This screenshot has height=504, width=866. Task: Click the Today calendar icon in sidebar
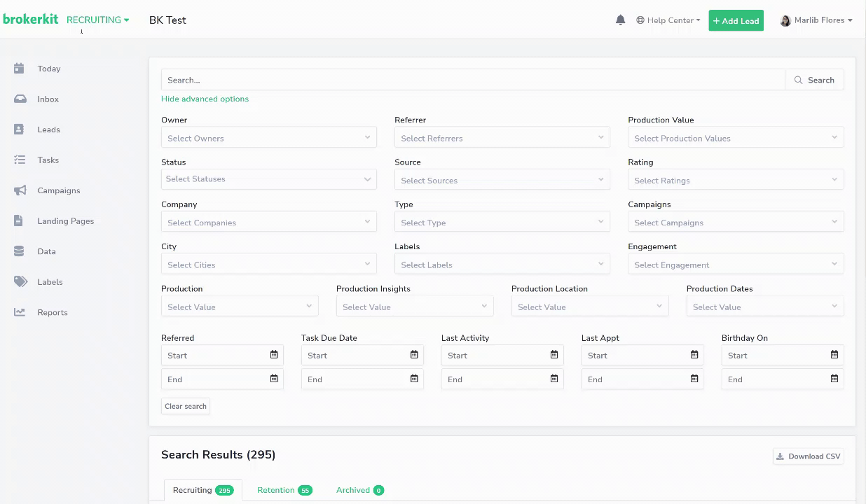click(x=20, y=69)
